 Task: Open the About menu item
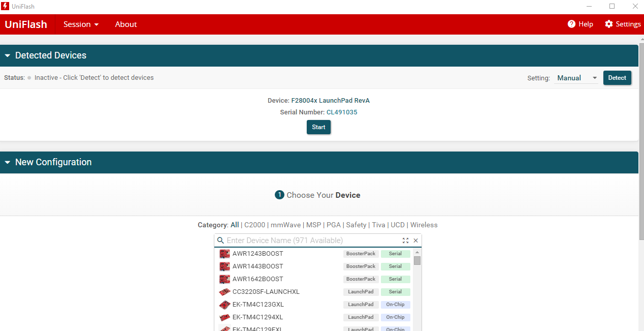pos(126,24)
